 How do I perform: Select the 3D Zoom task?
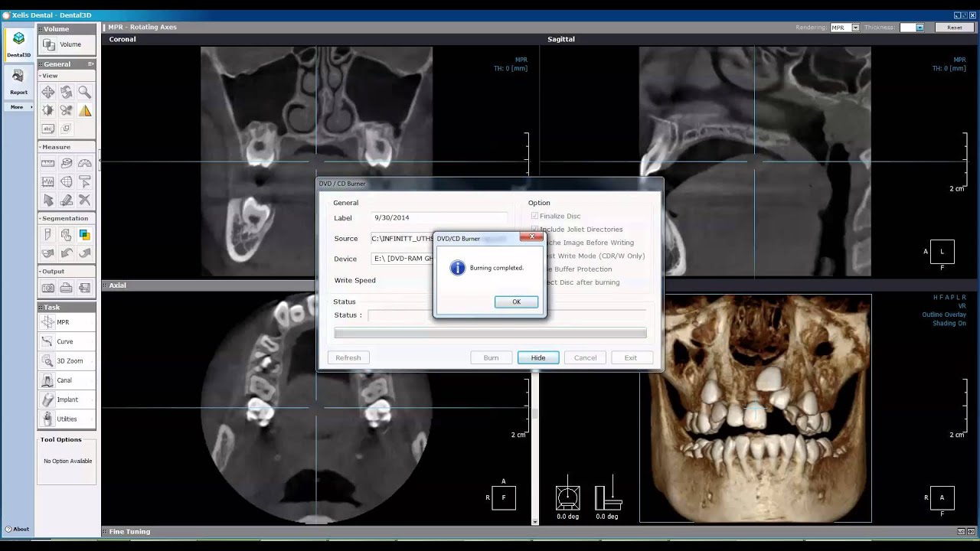[67, 360]
